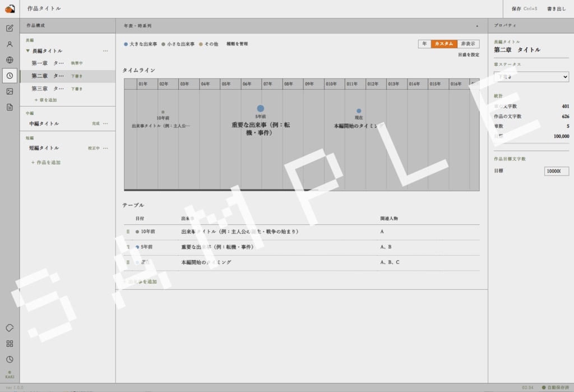This screenshot has height=392, width=574.
Task: Click + 章を追加
Action: [45, 100]
